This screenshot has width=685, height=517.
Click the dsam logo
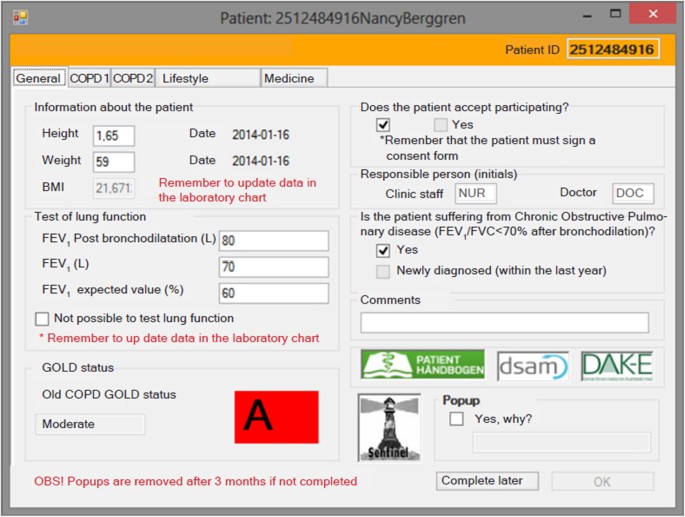532,366
